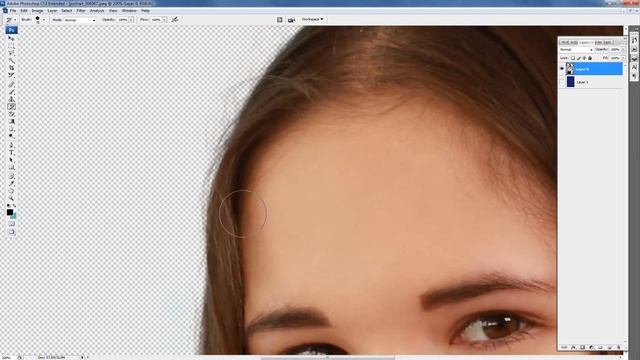640x360 pixels.
Task: Select the History Brush tool
Action: pos(11,107)
